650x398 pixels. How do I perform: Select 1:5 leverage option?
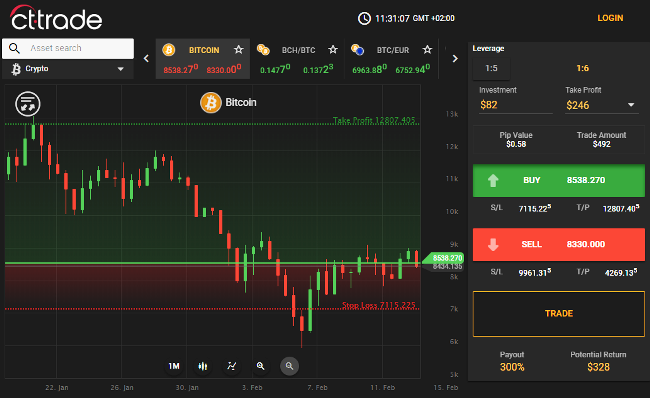point(491,68)
